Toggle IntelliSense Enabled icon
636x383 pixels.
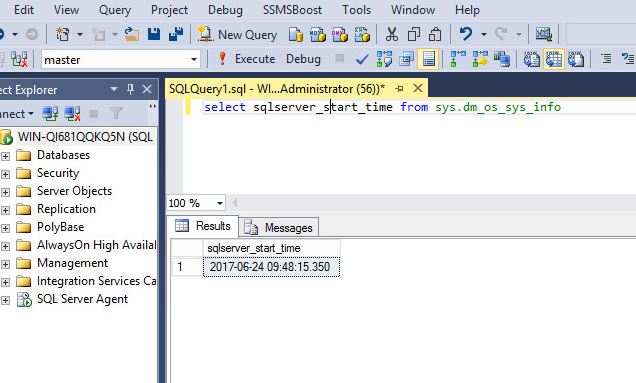(x=429, y=59)
